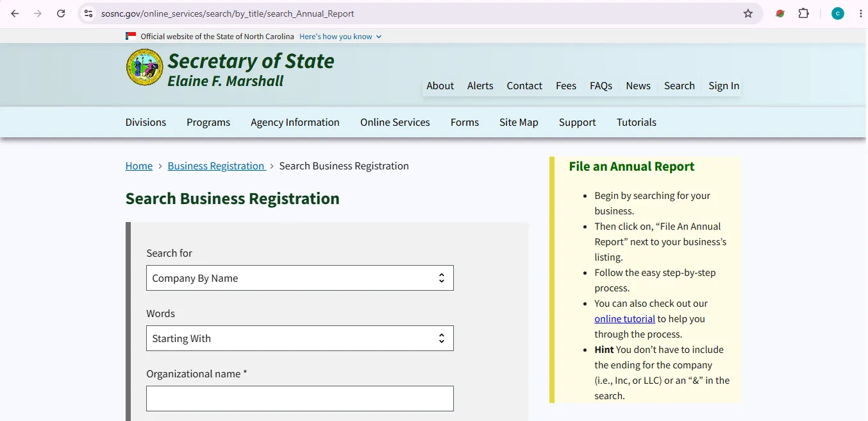Screen dimensions: 868x421
Task: Click the "Search Business Registration" heading
Action: pyautogui.click(x=233, y=198)
